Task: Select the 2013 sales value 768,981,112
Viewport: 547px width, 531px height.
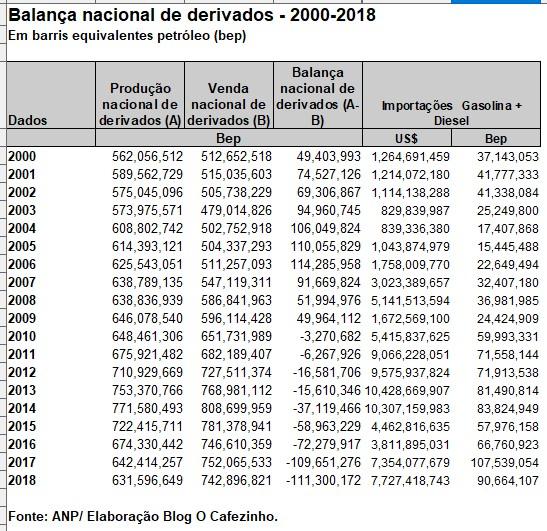Action: pyautogui.click(x=236, y=390)
